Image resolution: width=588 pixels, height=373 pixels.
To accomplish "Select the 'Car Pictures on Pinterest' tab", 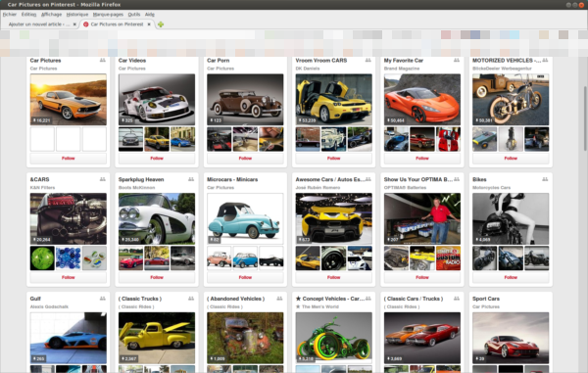I will [x=117, y=24].
